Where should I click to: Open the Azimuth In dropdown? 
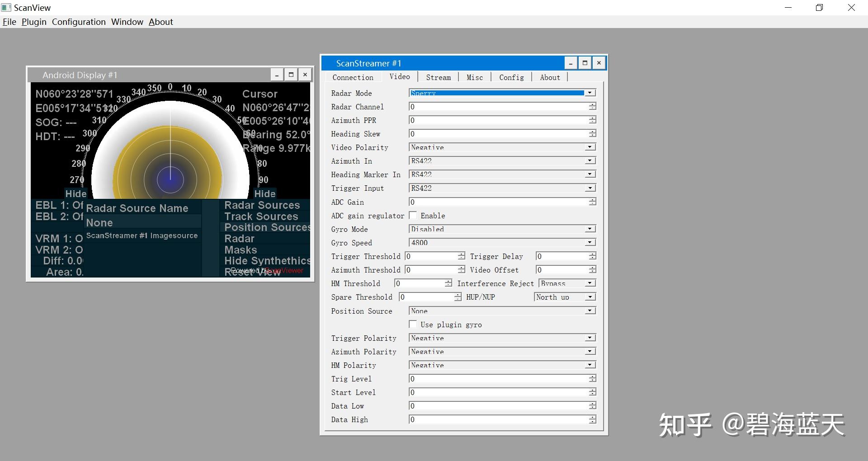tap(590, 160)
